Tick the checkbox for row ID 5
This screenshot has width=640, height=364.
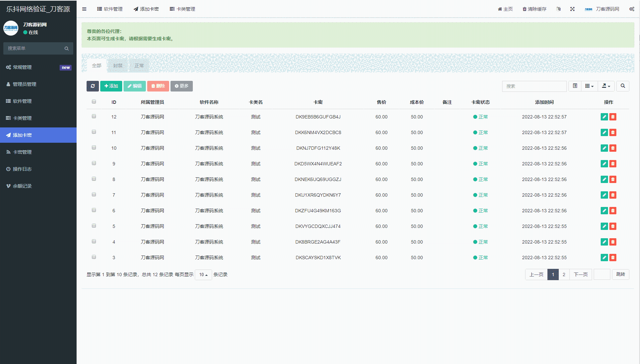pyautogui.click(x=94, y=226)
